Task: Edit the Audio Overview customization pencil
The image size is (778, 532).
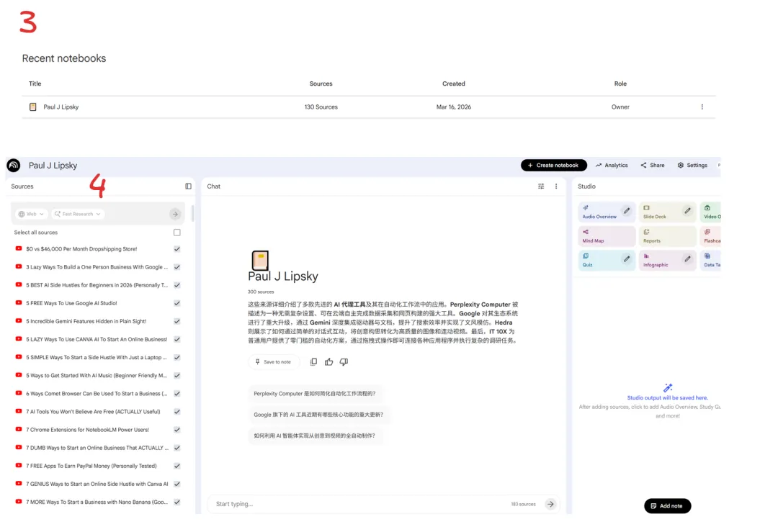Action: pos(627,211)
